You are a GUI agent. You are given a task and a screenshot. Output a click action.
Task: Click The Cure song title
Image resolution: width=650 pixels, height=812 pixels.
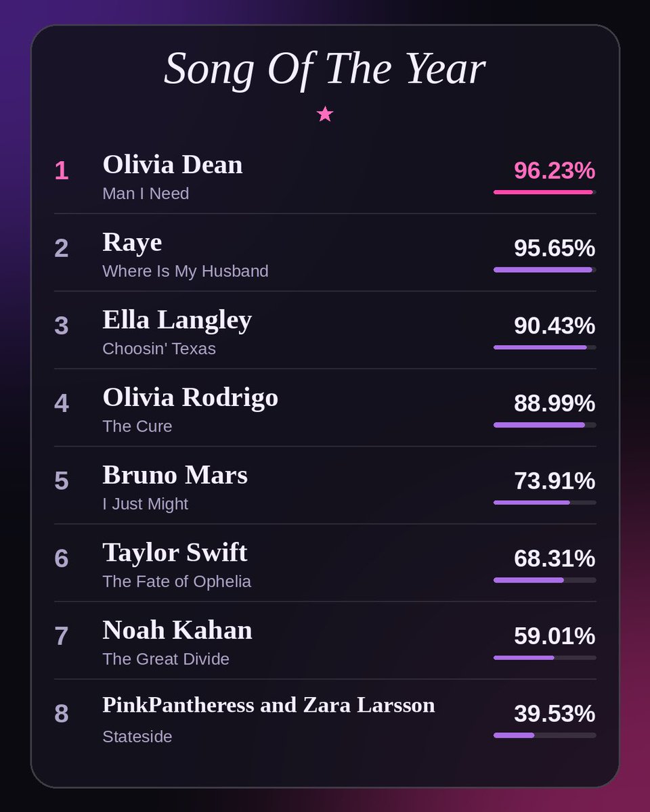[137, 426]
